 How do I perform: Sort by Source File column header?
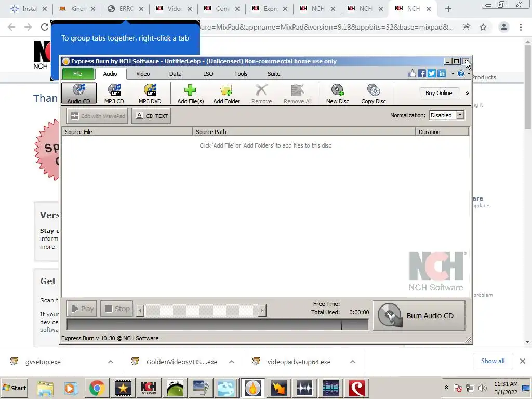click(x=127, y=132)
